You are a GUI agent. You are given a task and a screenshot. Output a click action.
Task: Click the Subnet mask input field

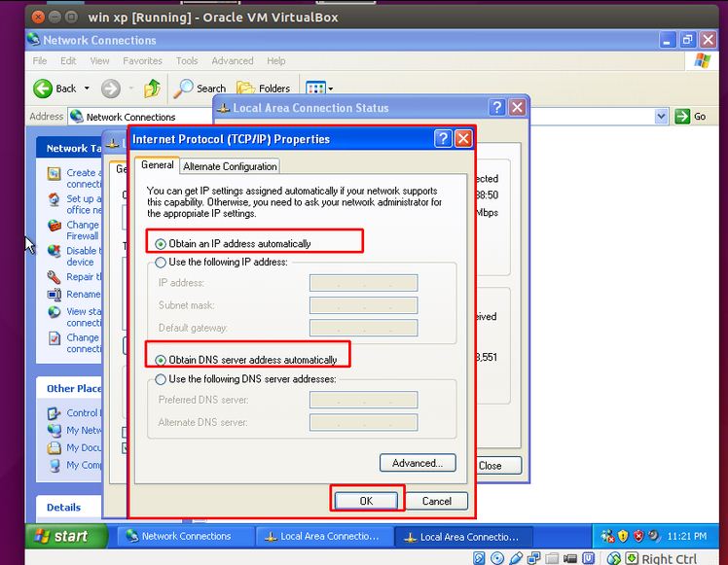coord(364,305)
